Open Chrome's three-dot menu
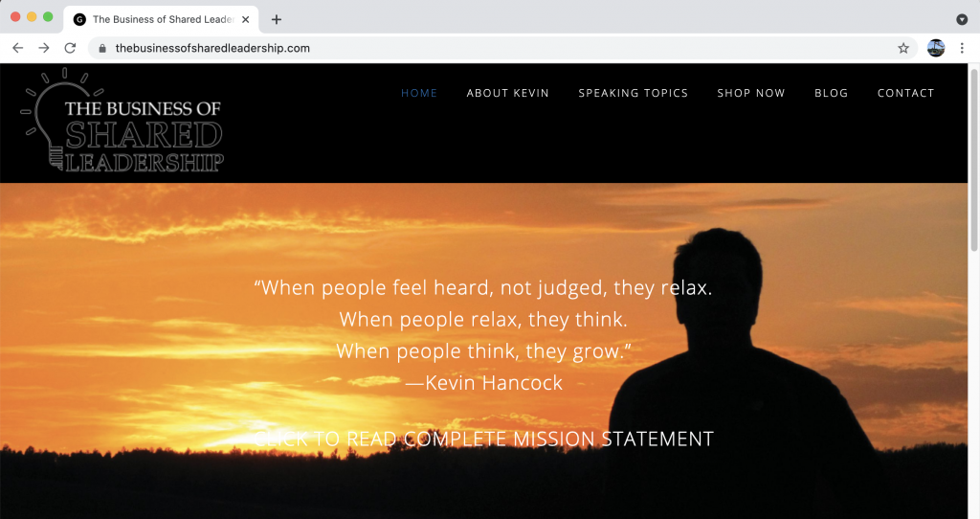 962,48
